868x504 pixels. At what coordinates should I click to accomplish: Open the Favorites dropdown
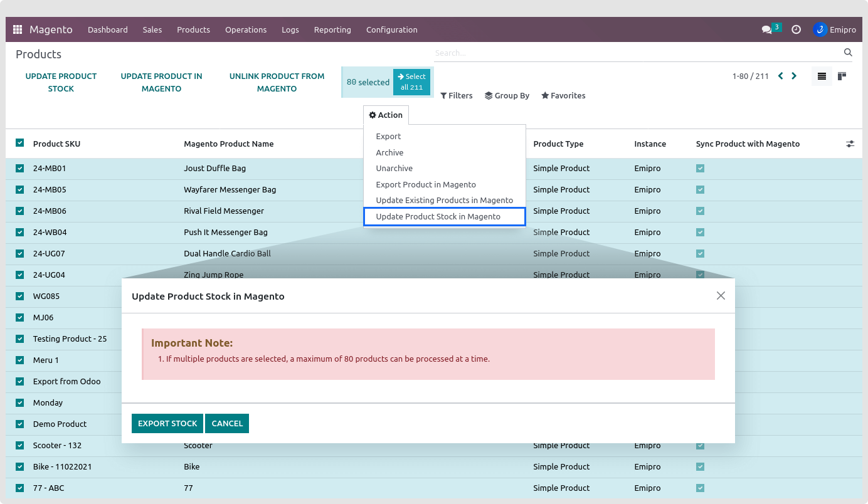[563, 96]
